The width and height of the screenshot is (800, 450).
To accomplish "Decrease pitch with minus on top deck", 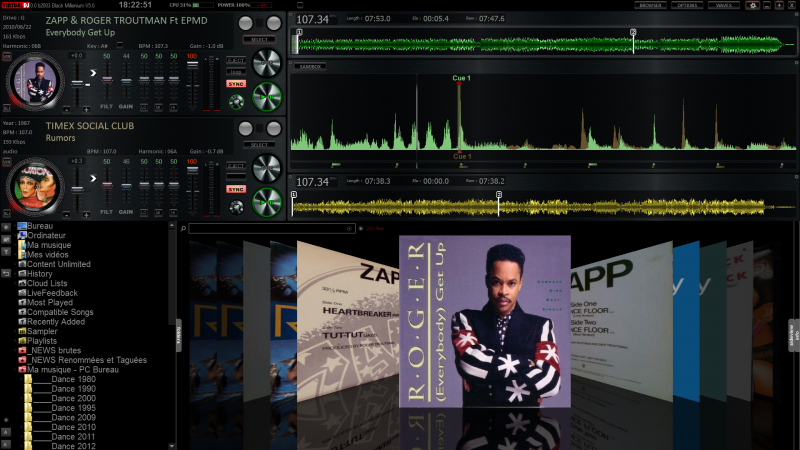I will pyautogui.click(x=66, y=110).
